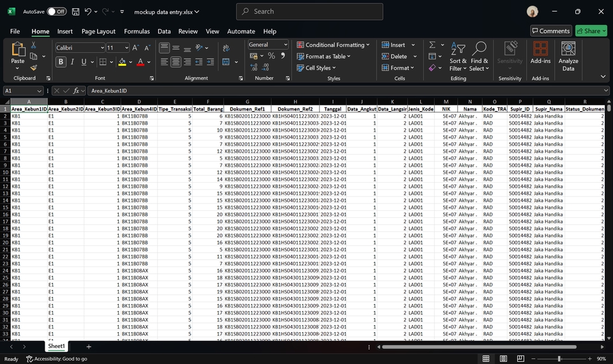Switch to the Formulas tab

137,31
